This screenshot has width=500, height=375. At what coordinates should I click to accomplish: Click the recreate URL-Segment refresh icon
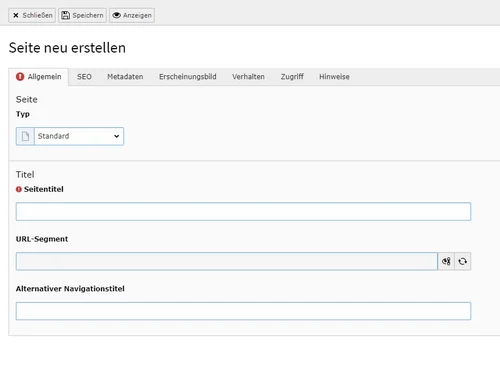pyautogui.click(x=463, y=261)
